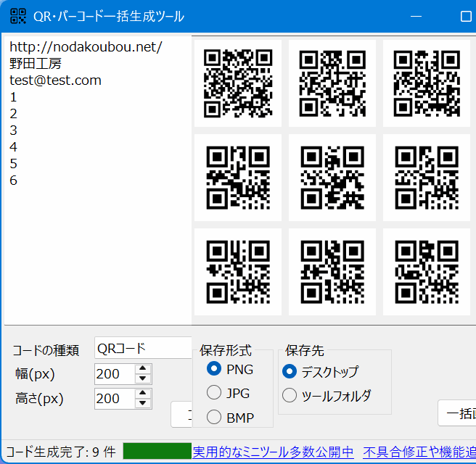Viewport: 476px width, 464px height.
Task: Increase the 幅(px) value with up arrow
Action: [143, 368]
